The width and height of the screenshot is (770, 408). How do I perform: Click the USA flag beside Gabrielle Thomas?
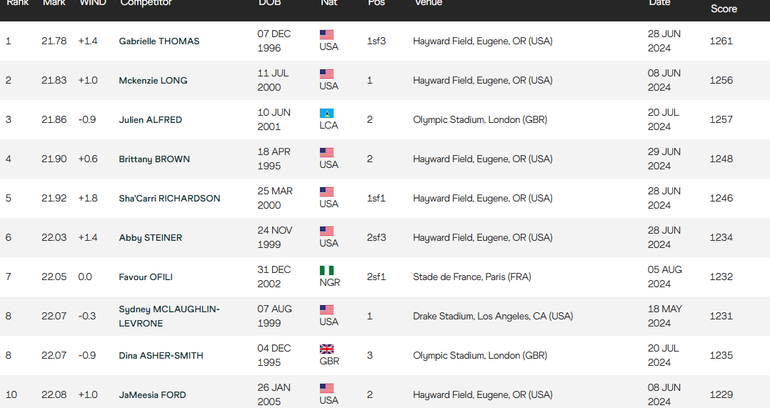click(327, 34)
